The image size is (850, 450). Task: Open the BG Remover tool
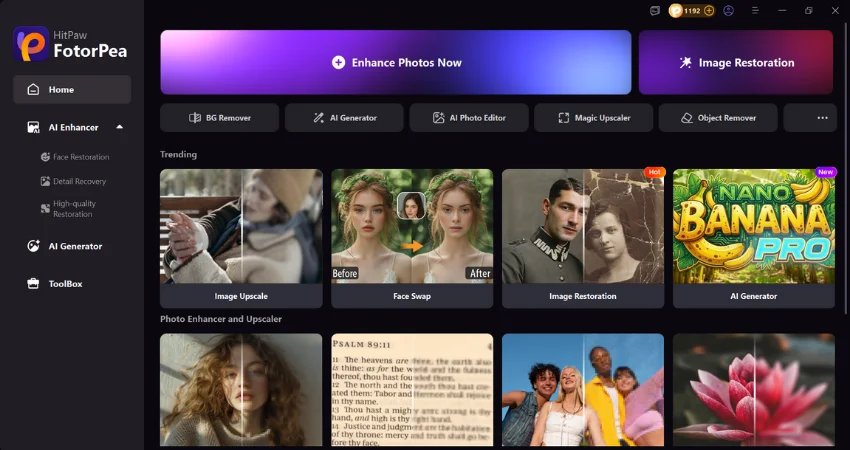pyautogui.click(x=220, y=118)
